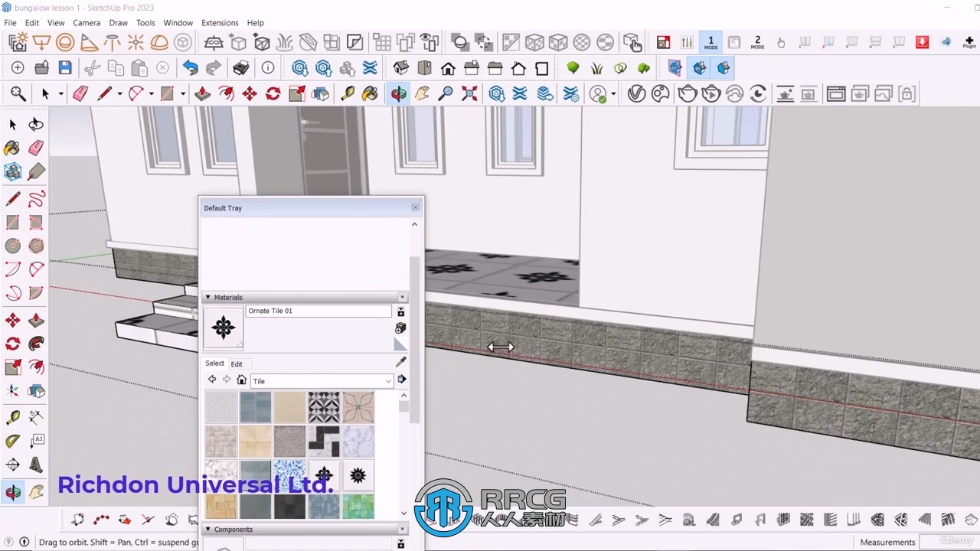Open the Line tool dropdown arrow

[119, 94]
